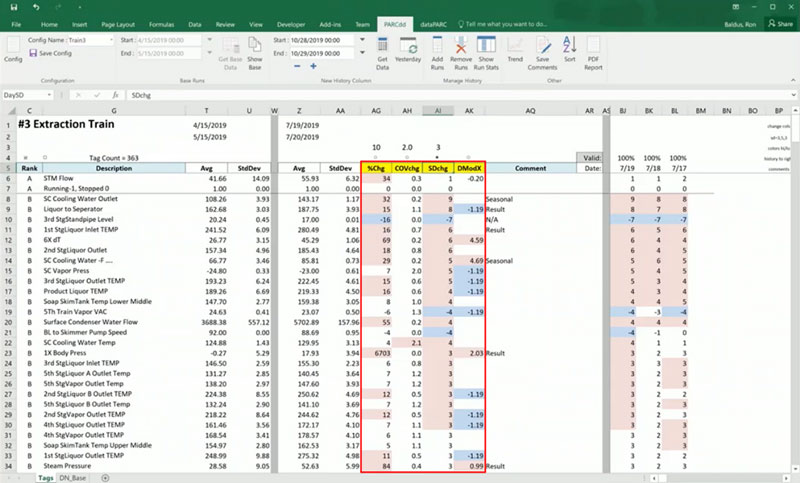Expand the Config Name dropdown
This screenshot has height=483, width=800.
click(x=111, y=40)
